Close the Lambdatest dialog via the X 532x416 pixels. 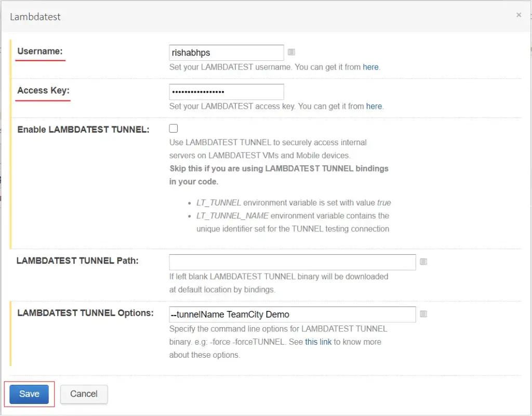(518, 15)
